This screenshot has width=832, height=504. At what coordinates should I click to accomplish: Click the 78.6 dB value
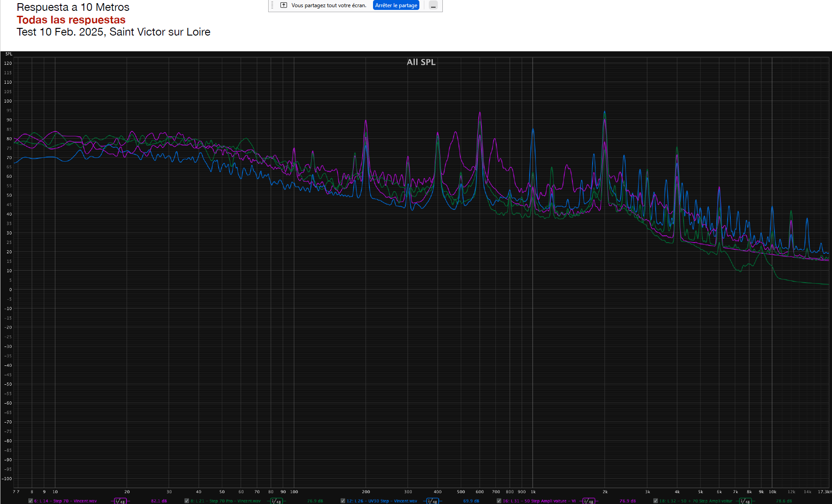784,501
